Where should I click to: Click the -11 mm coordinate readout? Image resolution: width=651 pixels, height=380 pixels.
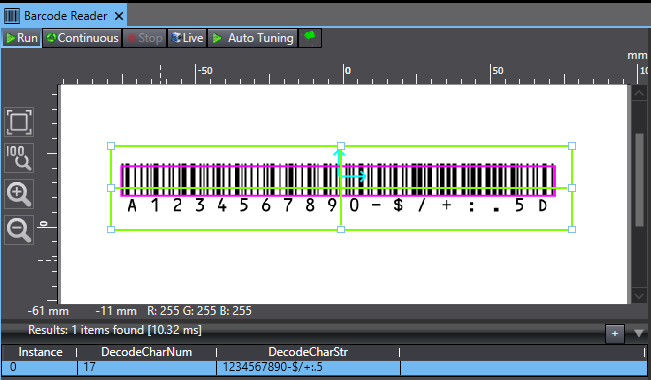(116, 311)
